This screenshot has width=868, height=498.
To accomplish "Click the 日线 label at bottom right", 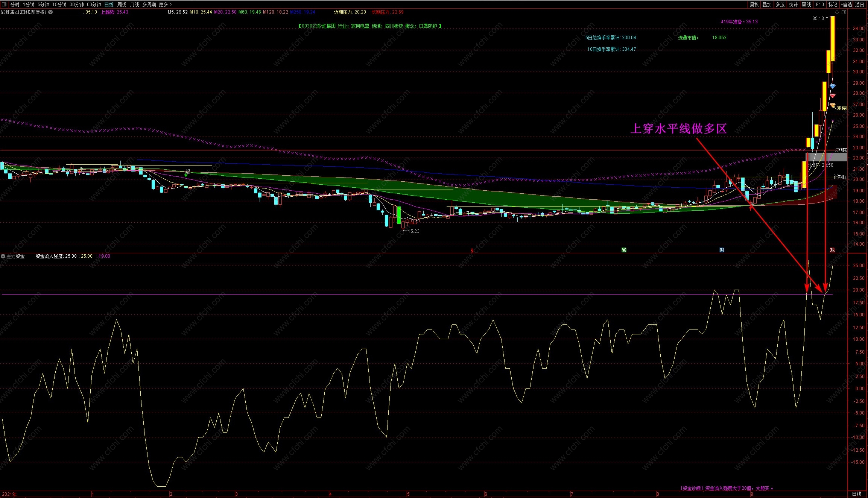I will (856, 494).
